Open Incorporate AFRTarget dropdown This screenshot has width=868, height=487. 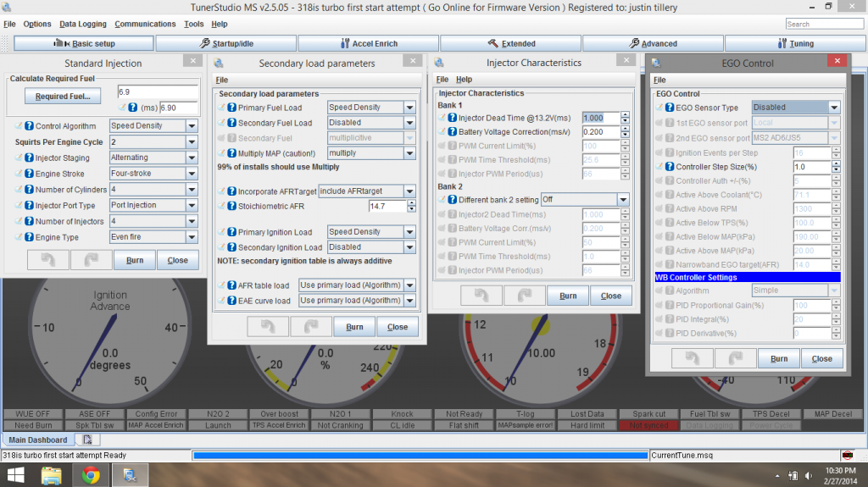point(409,191)
